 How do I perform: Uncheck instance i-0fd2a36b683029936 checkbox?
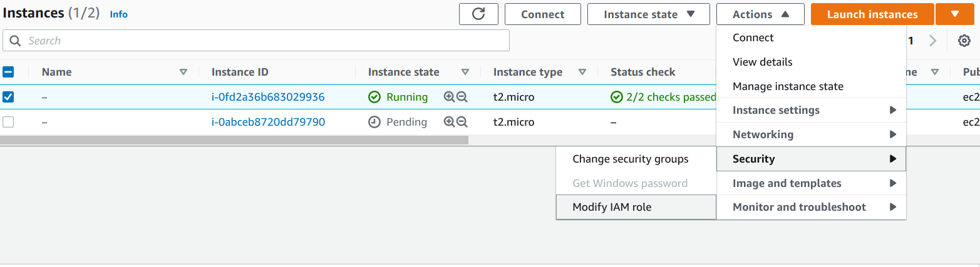(9, 97)
